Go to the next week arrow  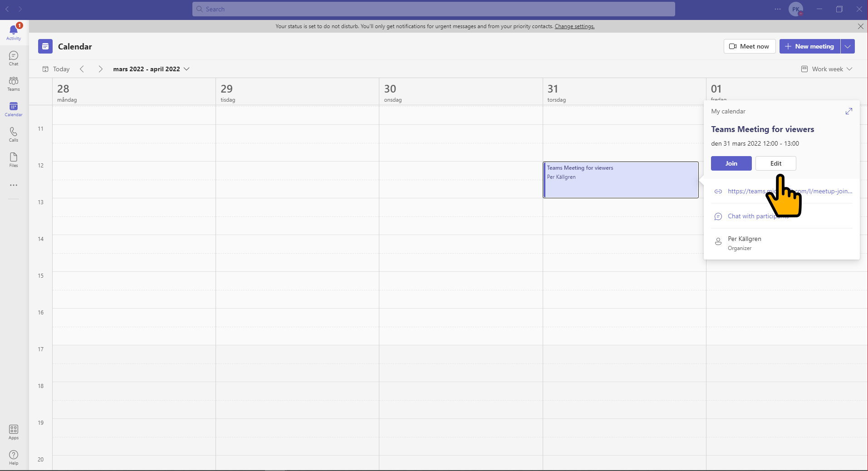pyautogui.click(x=100, y=69)
